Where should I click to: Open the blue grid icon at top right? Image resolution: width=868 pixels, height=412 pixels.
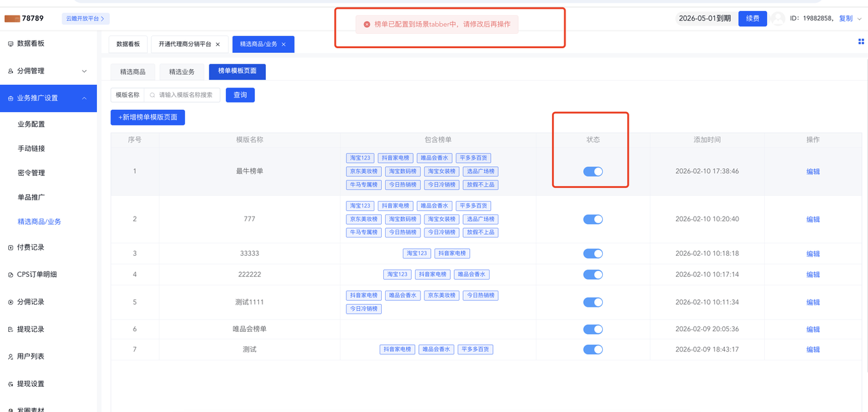pos(861,41)
